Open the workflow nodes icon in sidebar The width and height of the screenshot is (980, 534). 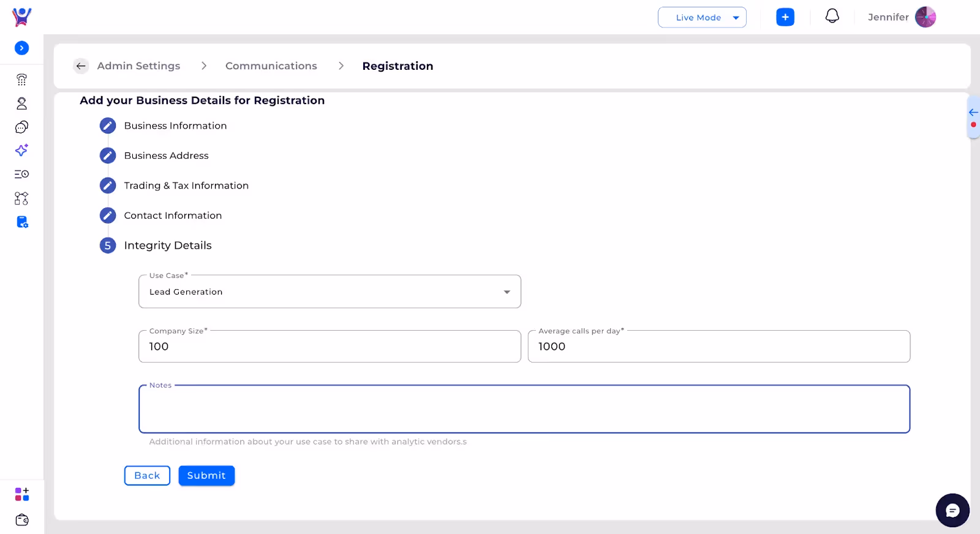(x=21, y=198)
